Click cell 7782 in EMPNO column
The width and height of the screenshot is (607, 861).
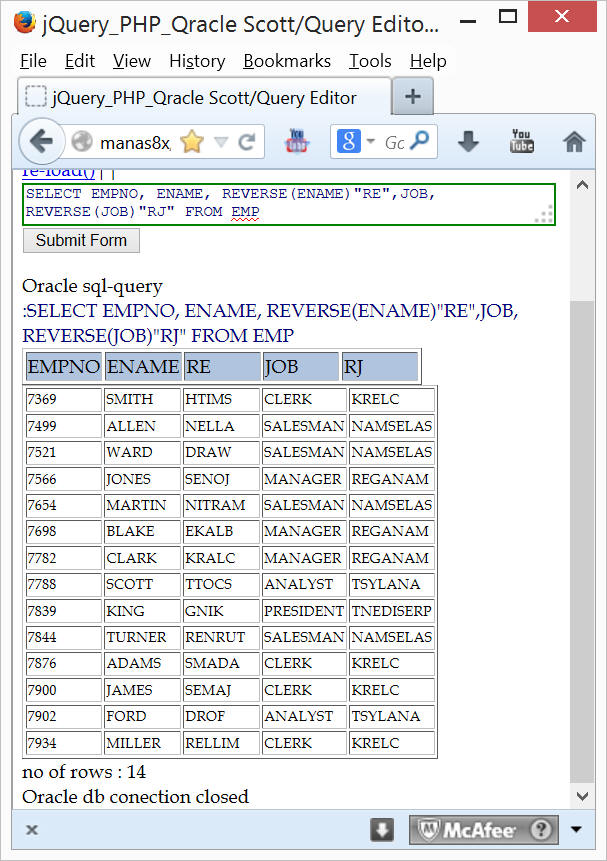[64, 558]
